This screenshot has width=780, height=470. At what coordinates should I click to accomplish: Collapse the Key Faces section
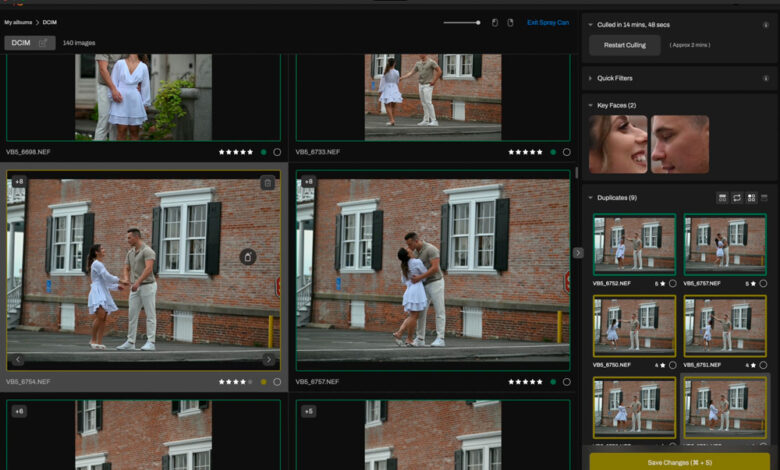pos(590,105)
